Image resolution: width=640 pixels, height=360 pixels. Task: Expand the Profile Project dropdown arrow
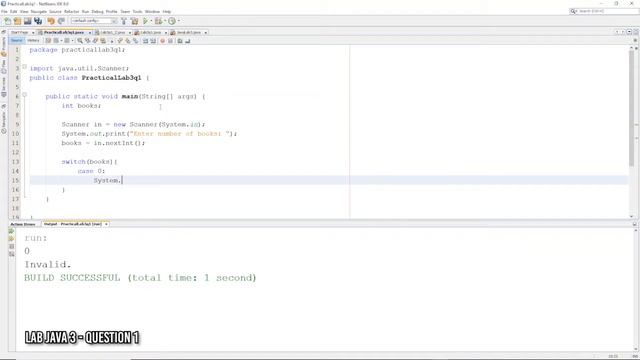pyautogui.click(x=179, y=21)
